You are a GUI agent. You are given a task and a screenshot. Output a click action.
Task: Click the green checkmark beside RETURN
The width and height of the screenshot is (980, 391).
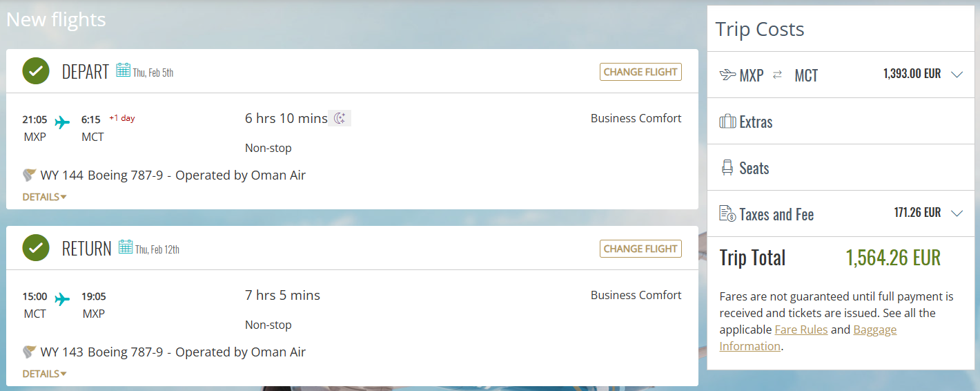[36, 248]
